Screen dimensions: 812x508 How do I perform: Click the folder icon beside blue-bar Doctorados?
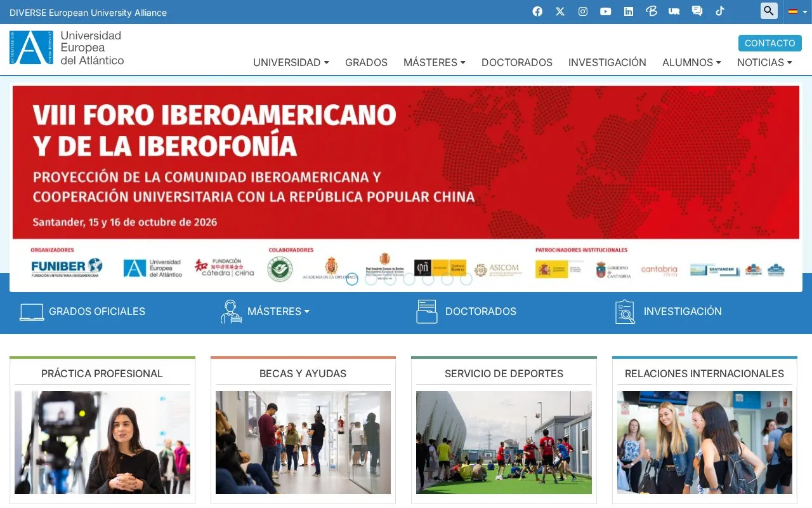(x=427, y=312)
